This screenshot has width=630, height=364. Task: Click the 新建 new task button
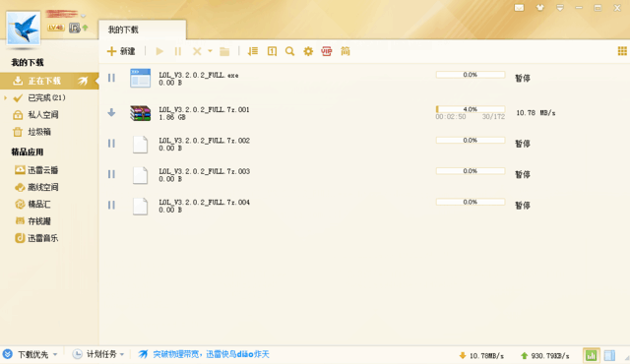click(x=121, y=51)
